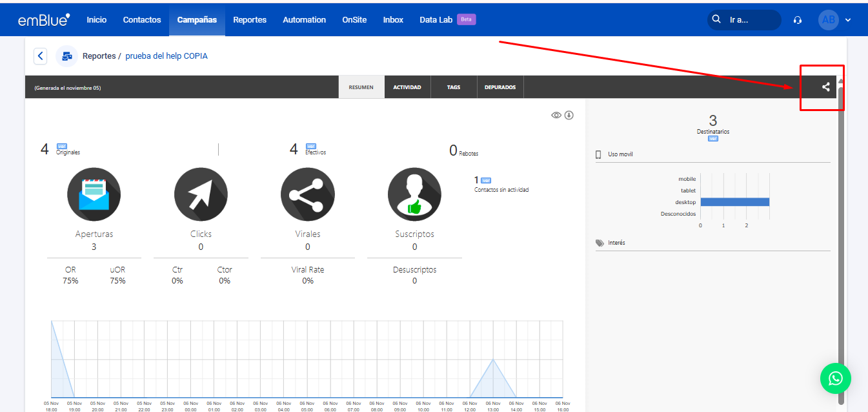Toggle the eye visibility icon
The width and height of the screenshot is (868, 412).
click(x=556, y=115)
